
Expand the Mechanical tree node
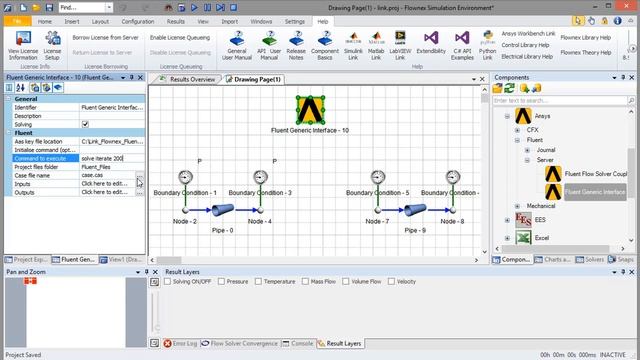click(x=517, y=206)
